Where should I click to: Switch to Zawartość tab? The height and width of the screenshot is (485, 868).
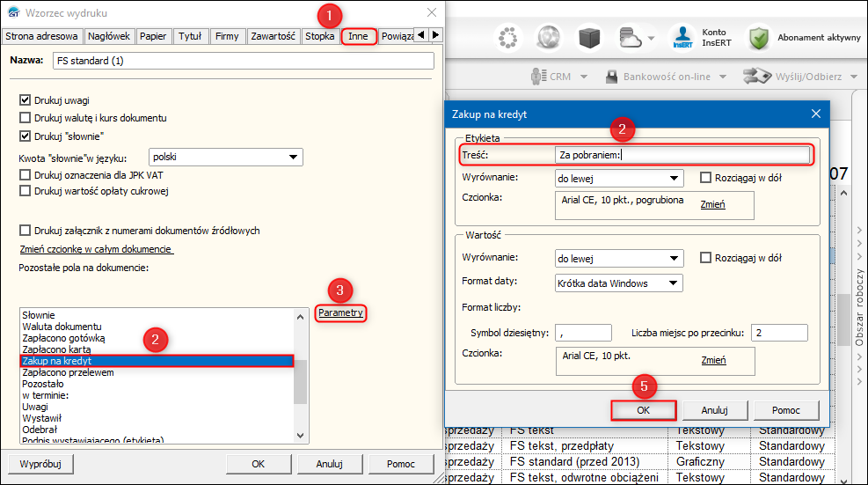(x=274, y=36)
